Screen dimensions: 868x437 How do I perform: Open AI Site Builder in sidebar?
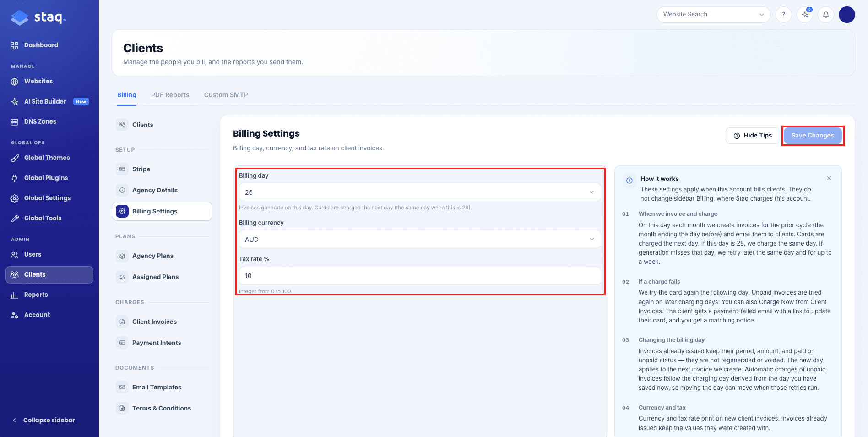click(x=49, y=101)
